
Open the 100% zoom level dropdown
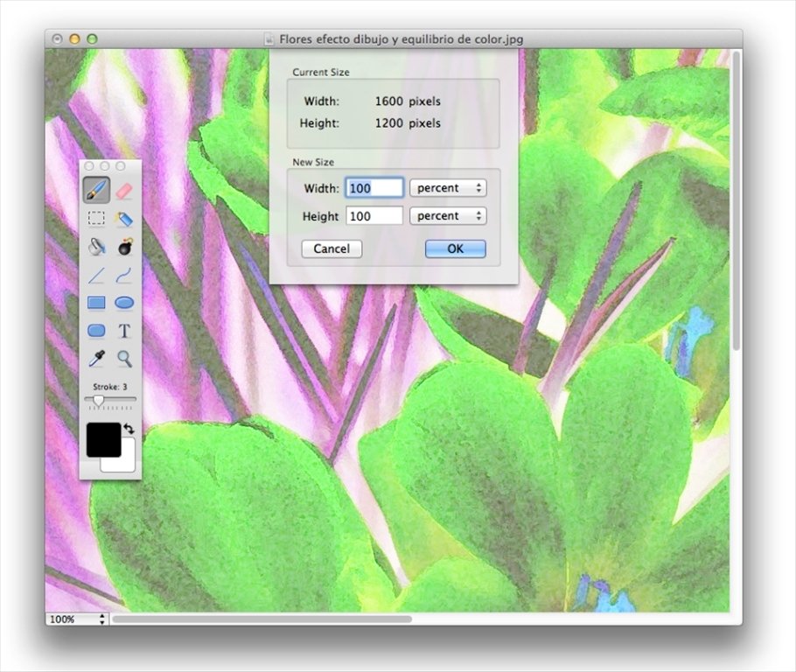pyautogui.click(x=77, y=619)
